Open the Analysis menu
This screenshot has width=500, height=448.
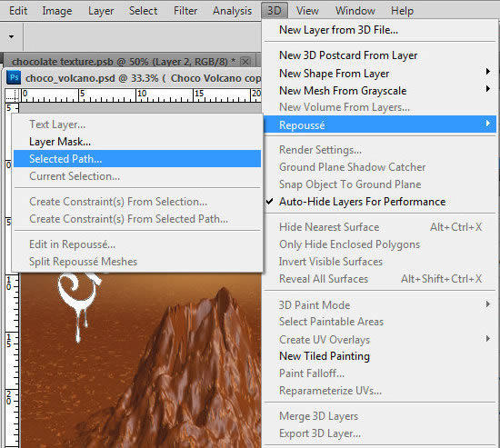232,11
